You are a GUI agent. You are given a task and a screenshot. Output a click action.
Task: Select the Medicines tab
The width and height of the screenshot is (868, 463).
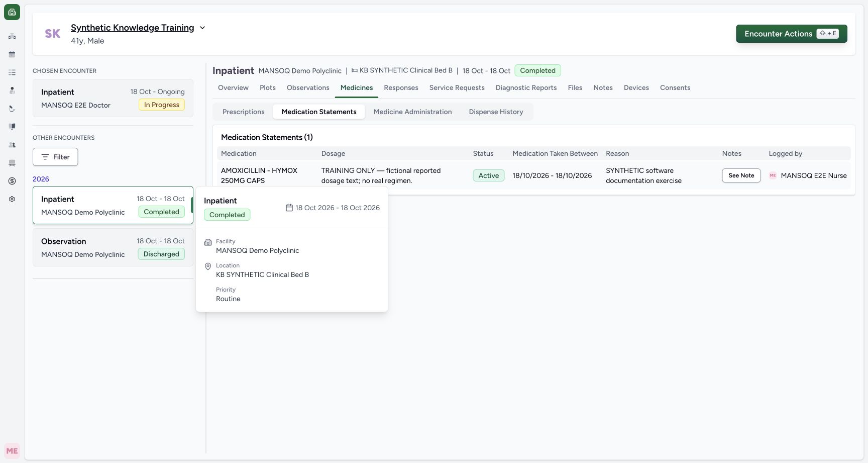pos(357,87)
